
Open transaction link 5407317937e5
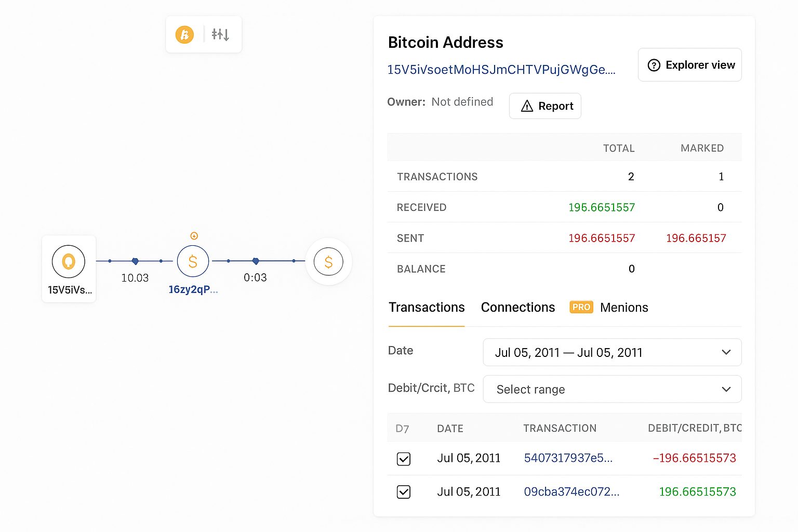pyautogui.click(x=568, y=458)
